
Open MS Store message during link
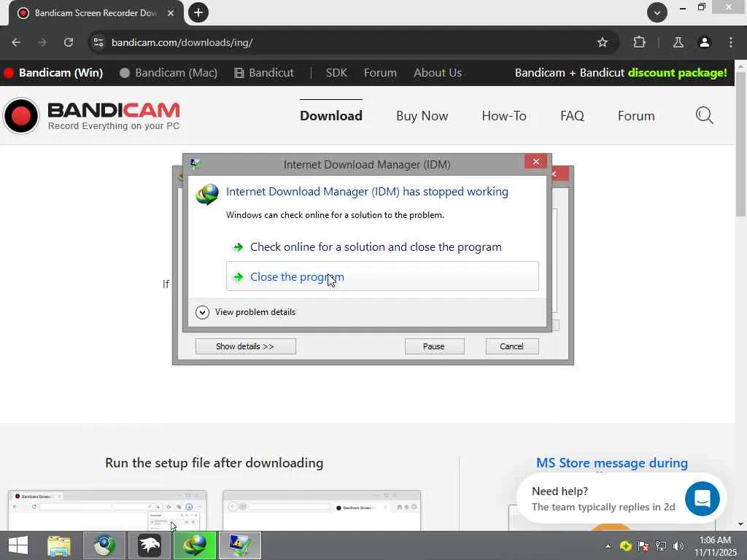pyautogui.click(x=612, y=463)
